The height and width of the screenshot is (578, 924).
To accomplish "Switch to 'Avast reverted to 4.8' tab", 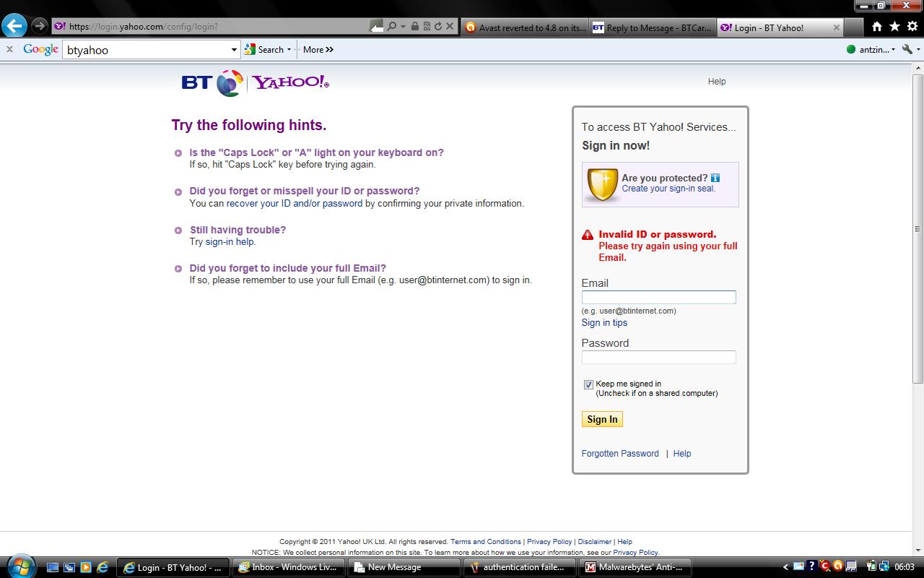I will [525, 27].
